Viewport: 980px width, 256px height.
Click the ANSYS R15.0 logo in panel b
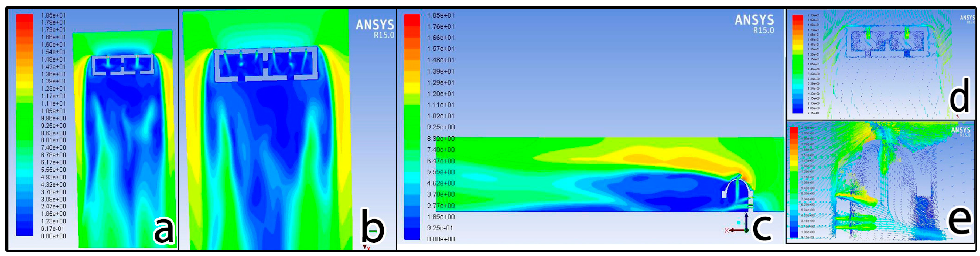point(375,29)
